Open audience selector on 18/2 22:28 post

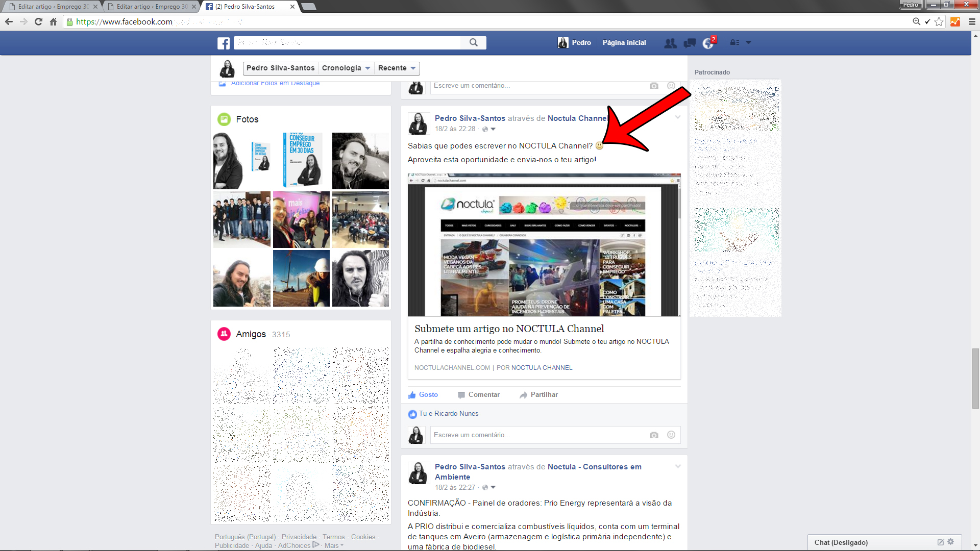[x=489, y=129]
